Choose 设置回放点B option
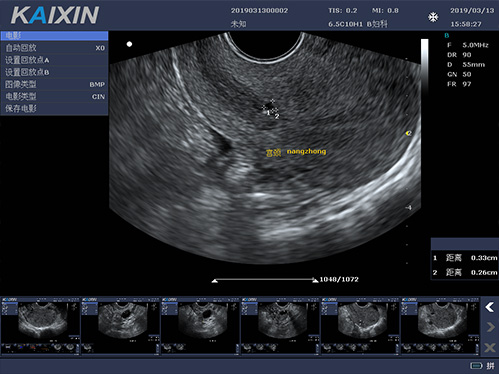The width and height of the screenshot is (499, 374). 54,72
